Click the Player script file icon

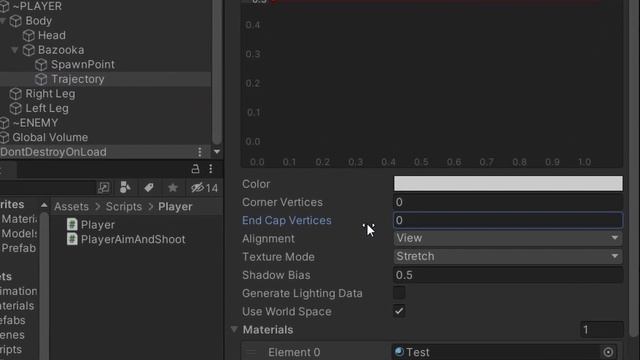pyautogui.click(x=72, y=224)
